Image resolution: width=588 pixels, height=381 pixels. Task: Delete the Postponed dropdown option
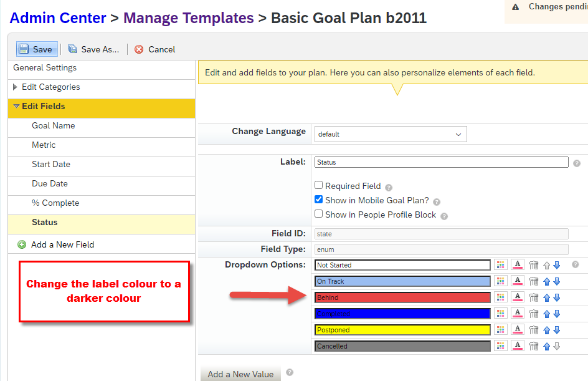[534, 330]
